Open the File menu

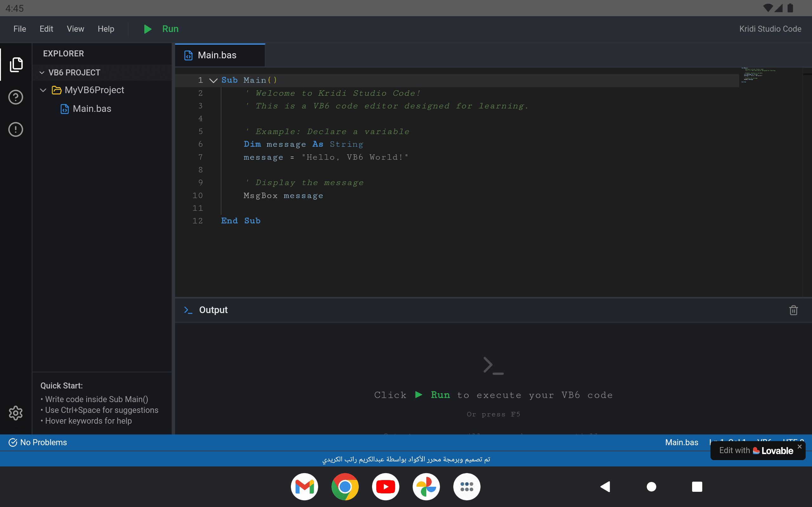click(19, 29)
